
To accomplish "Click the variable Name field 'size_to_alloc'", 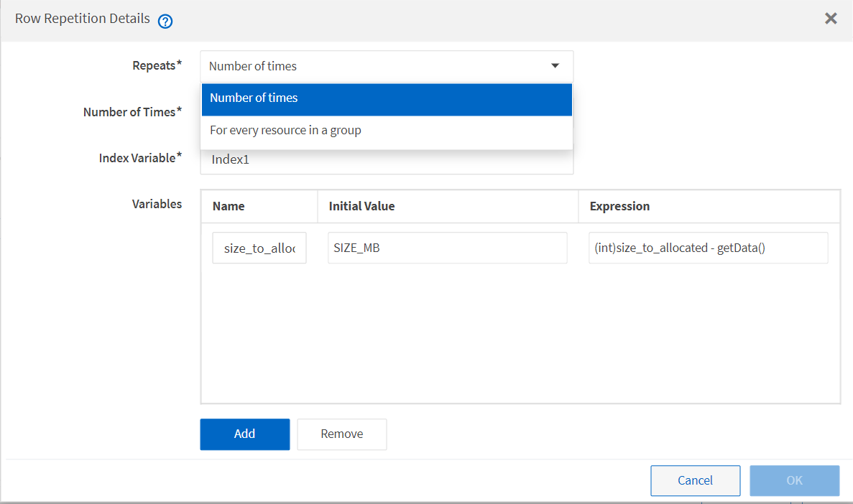I will (259, 248).
